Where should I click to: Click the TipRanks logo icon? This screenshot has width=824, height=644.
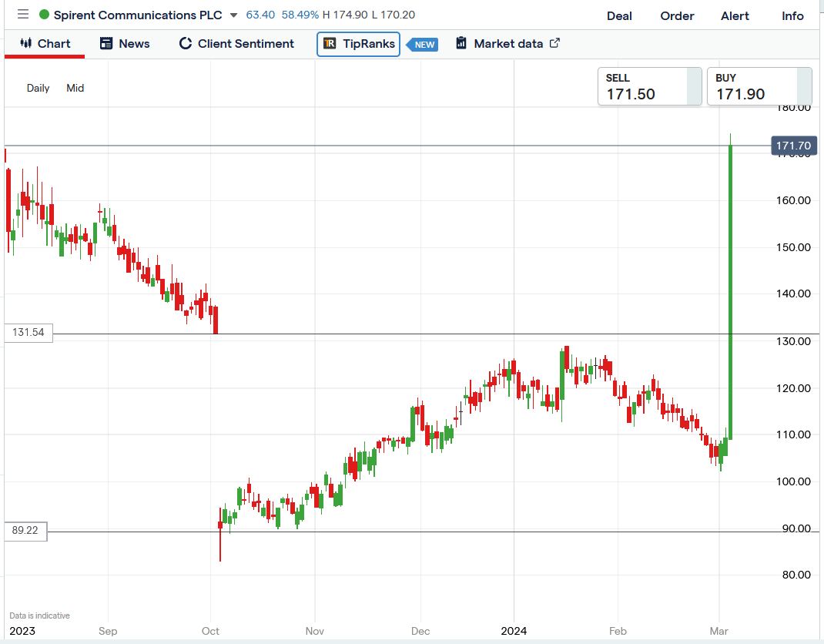(330, 44)
